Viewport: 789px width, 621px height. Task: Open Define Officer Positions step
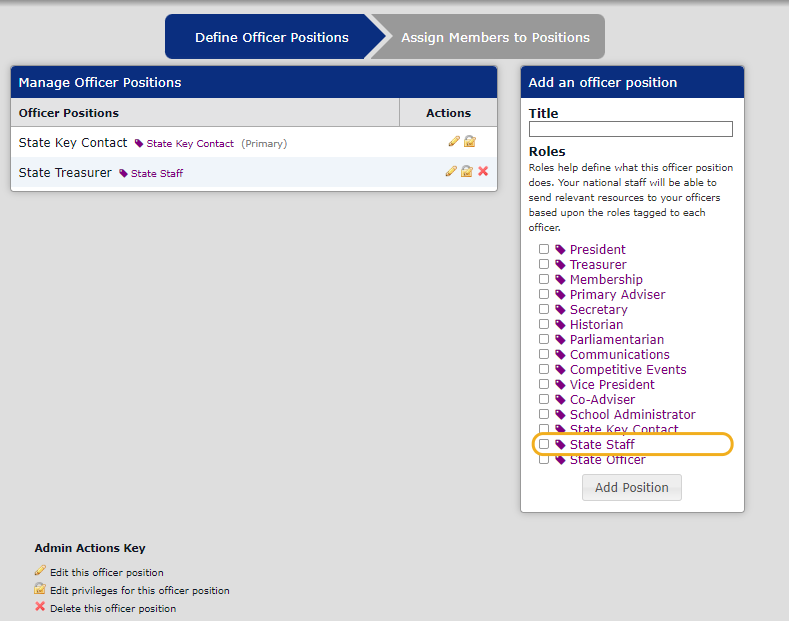(272, 37)
